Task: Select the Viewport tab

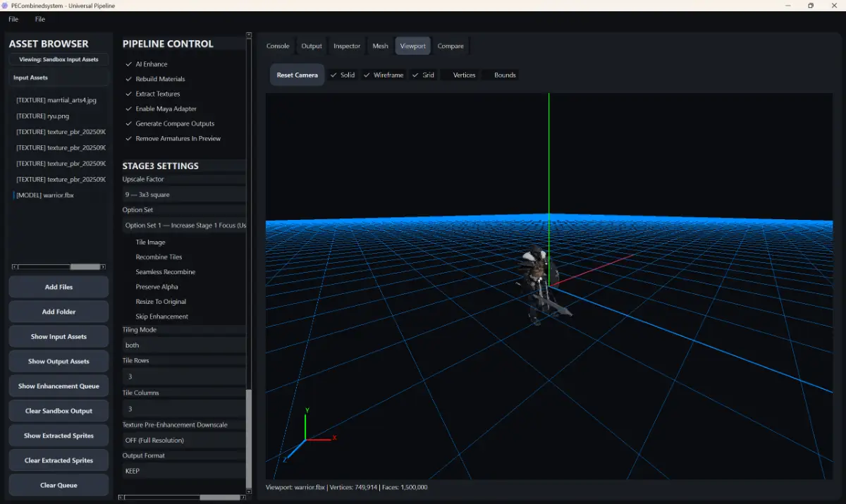Action: (413, 46)
